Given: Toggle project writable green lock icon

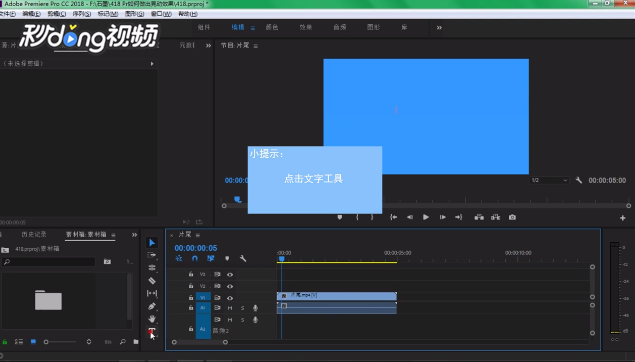Looking at the screenshot, I should 5,342.
